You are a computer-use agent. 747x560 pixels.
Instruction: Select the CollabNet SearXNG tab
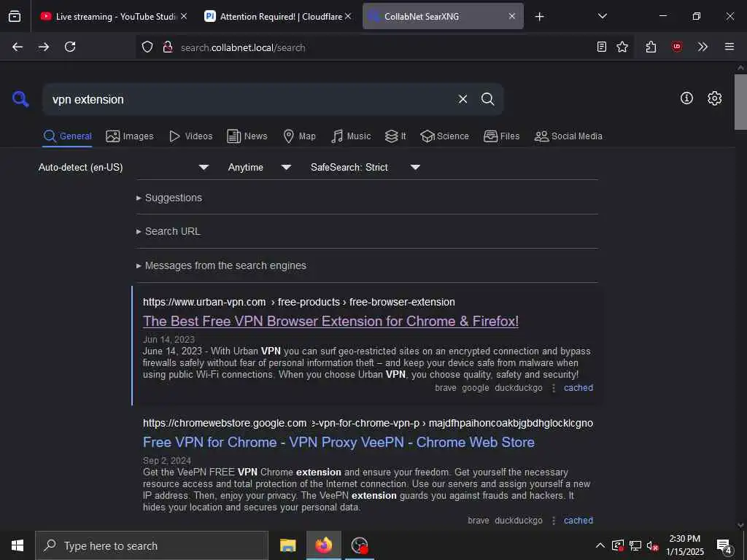[443, 16]
